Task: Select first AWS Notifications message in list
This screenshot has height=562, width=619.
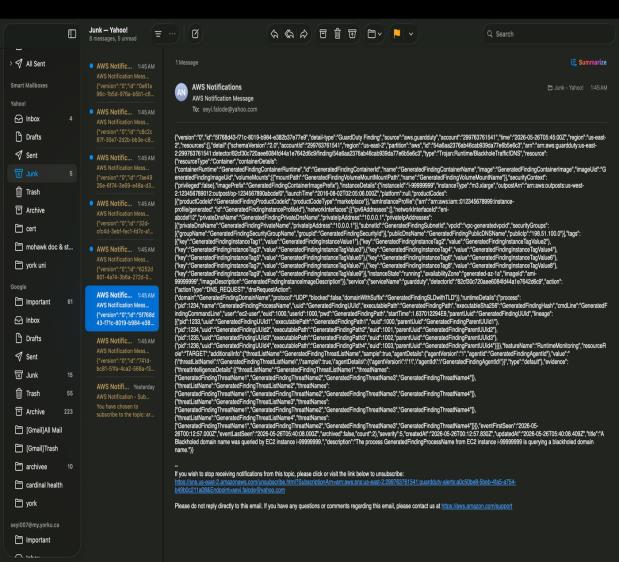Action: (x=122, y=79)
